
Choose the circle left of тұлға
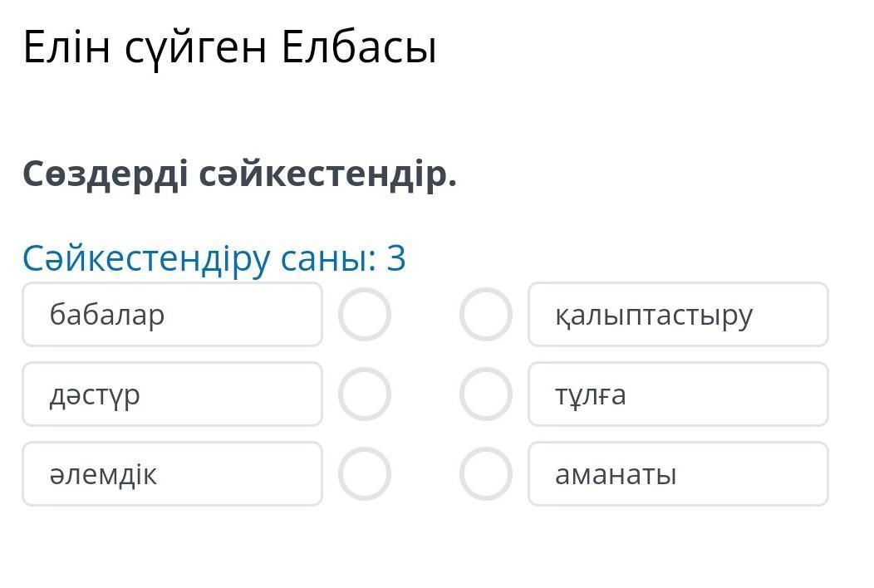point(486,394)
